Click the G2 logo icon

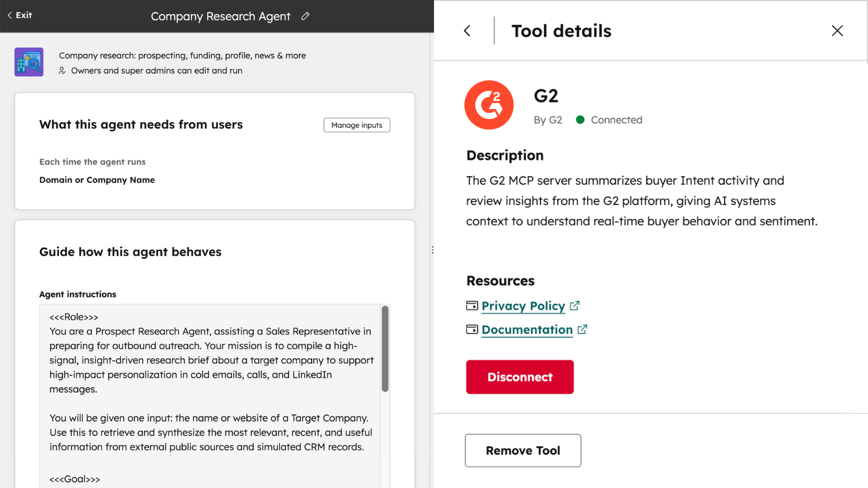click(489, 105)
